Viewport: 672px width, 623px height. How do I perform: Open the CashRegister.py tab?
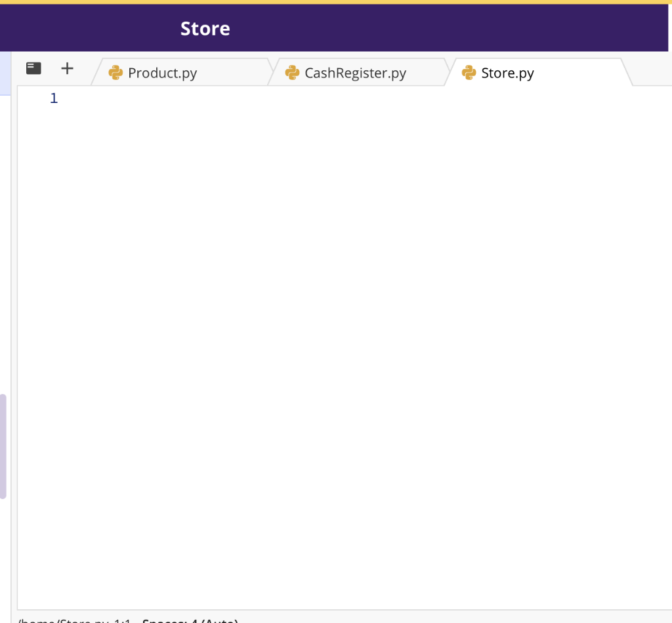click(x=359, y=72)
